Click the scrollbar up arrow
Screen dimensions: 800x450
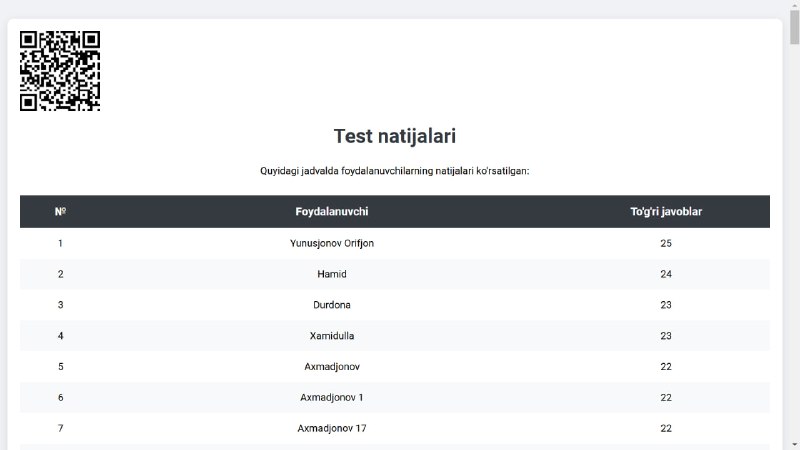click(794, 7)
